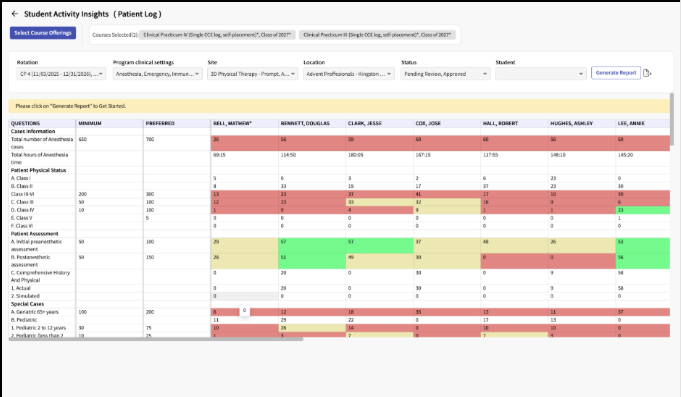Click A. Geriatric 65+ years row label
The width and height of the screenshot is (681, 397).
[x=34, y=312]
